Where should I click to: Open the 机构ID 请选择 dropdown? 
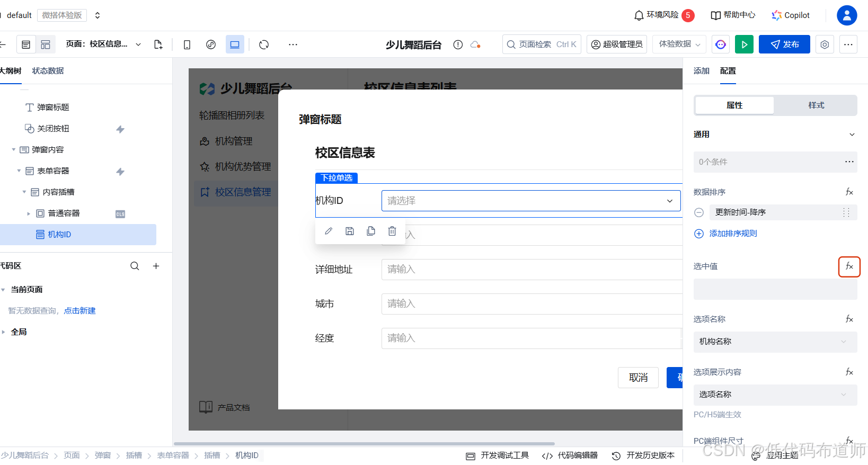pyautogui.click(x=531, y=201)
